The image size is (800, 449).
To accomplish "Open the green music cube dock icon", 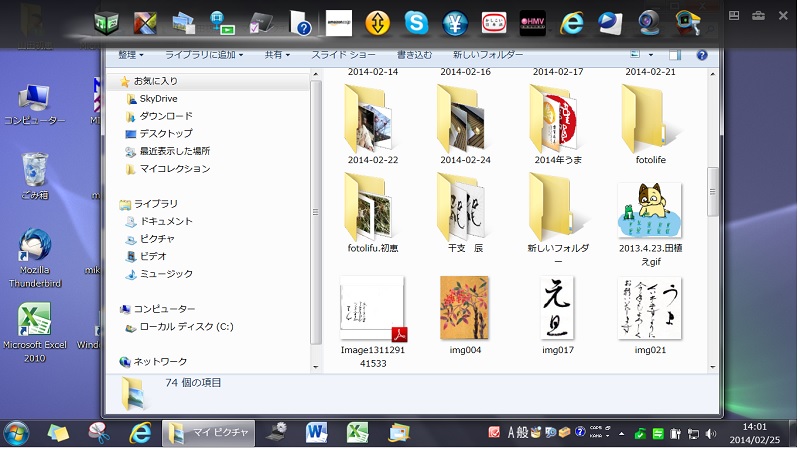I will pos(107,23).
